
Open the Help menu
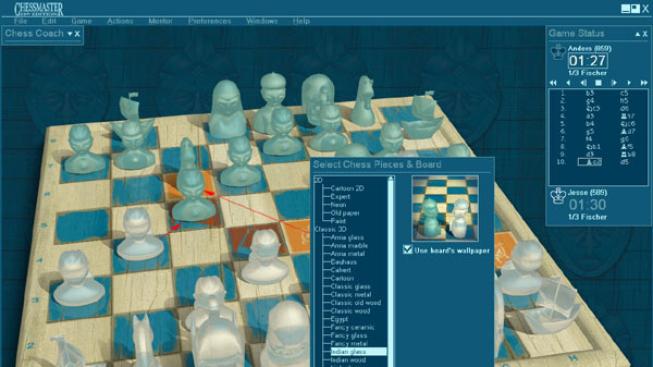tap(301, 21)
